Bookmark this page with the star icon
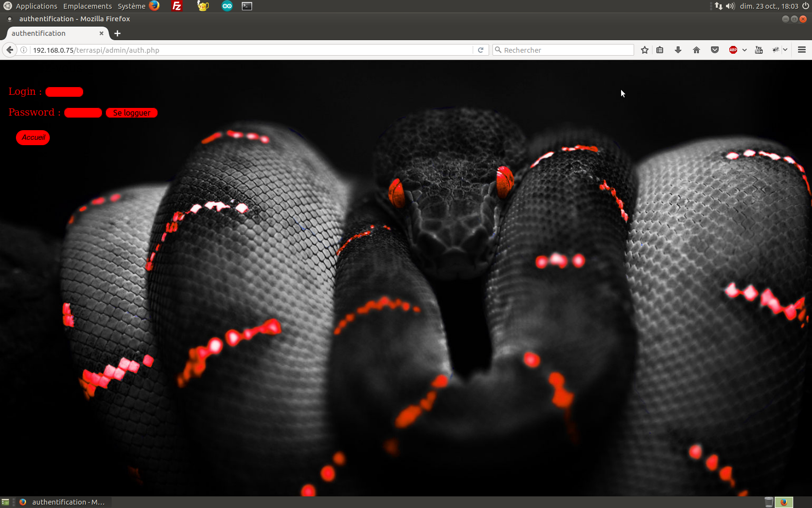 644,50
